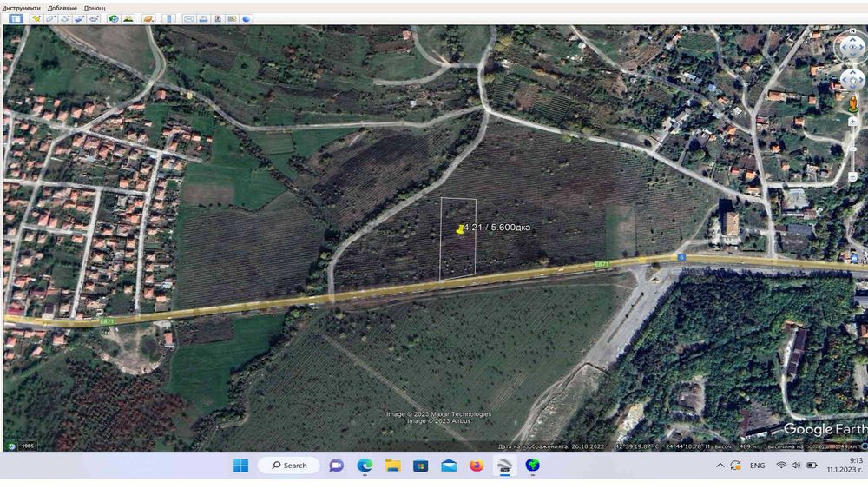
Task: Grab the Street View pegman icon
Action: (853, 104)
